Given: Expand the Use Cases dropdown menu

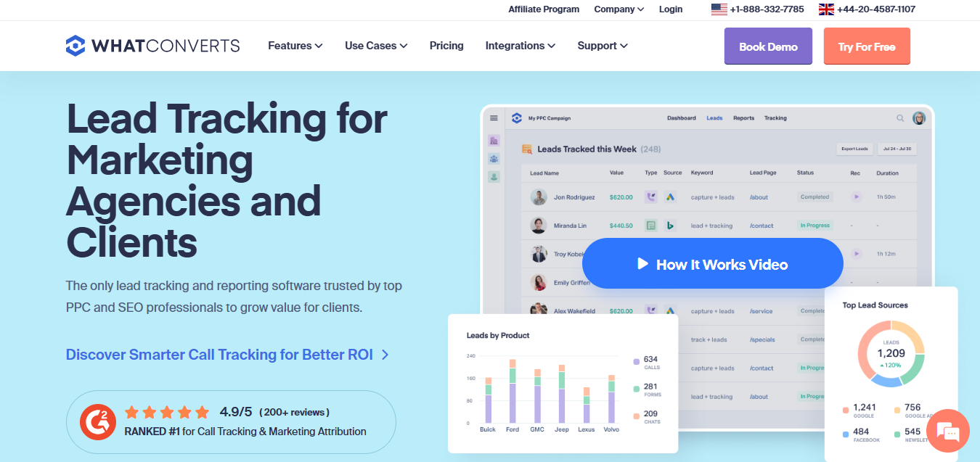Looking at the screenshot, I should [x=376, y=46].
